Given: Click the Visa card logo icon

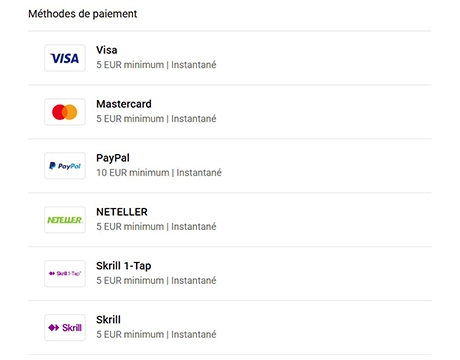Looking at the screenshot, I should (x=65, y=58).
